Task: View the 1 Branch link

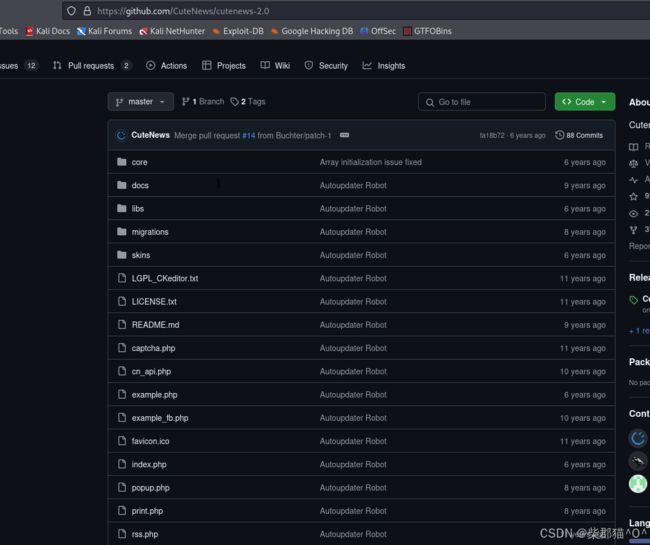Action: pos(203,102)
